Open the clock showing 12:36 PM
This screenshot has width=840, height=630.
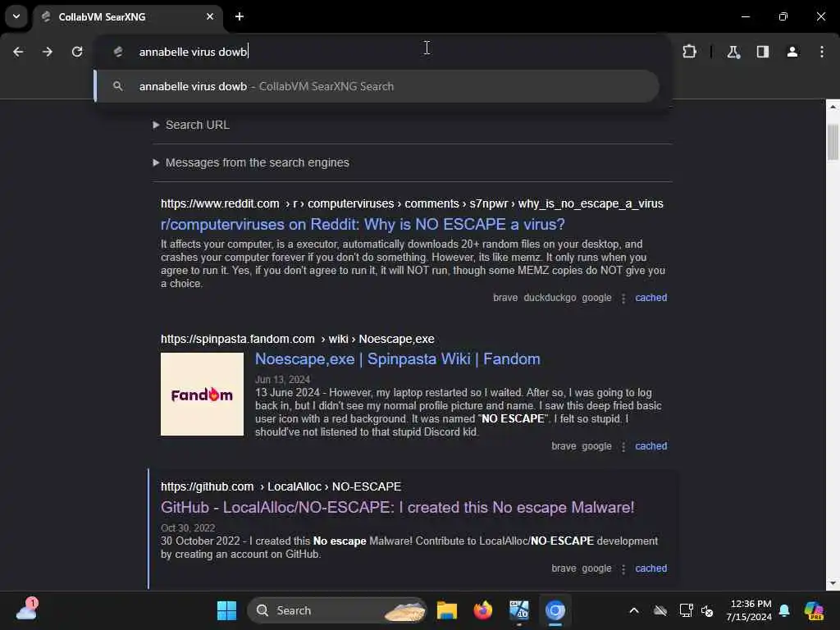pos(749,610)
